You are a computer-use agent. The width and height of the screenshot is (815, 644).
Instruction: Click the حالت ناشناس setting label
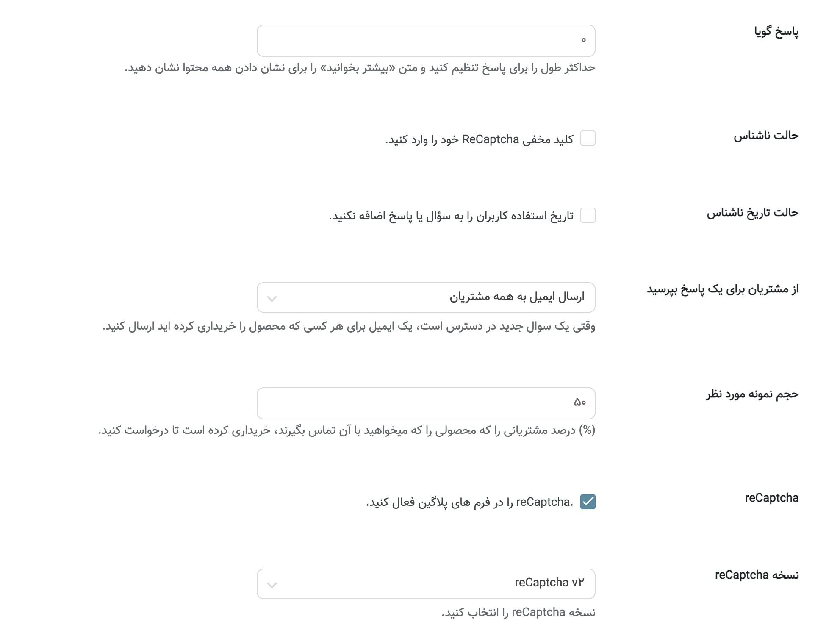(x=766, y=136)
